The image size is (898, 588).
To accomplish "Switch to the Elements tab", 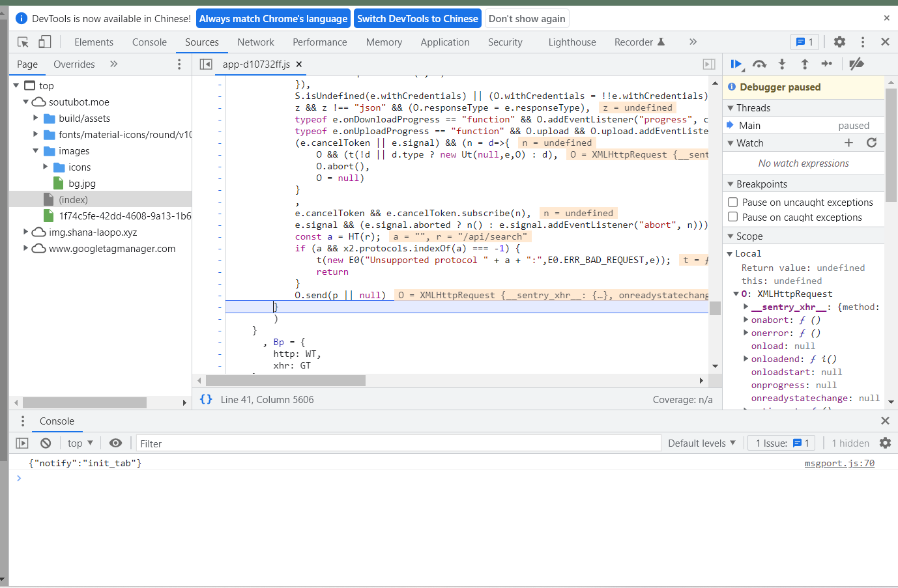I will (x=94, y=42).
